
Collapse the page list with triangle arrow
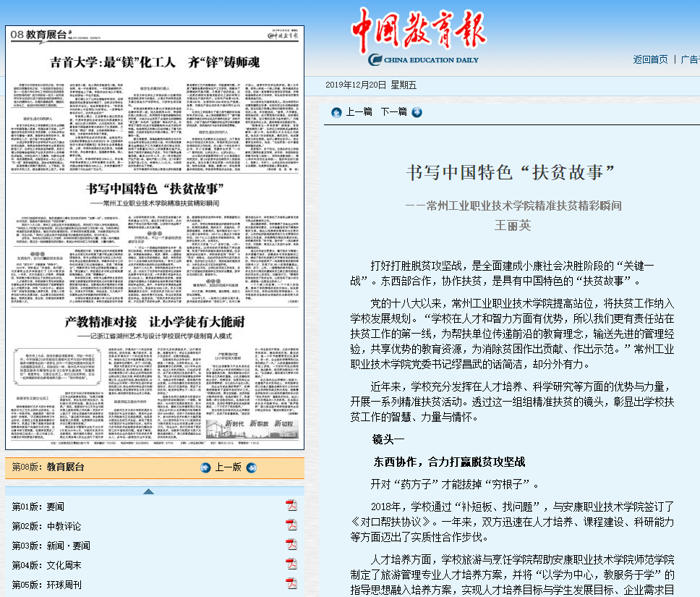149,491
